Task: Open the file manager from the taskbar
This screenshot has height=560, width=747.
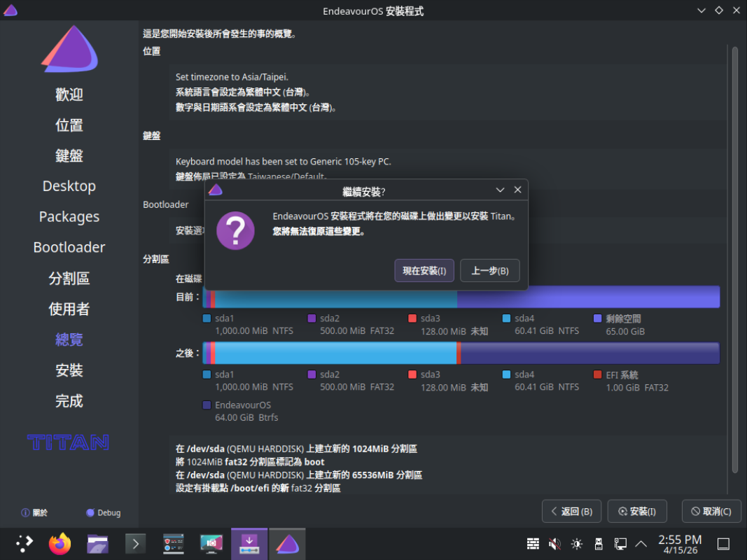Action: (97, 543)
